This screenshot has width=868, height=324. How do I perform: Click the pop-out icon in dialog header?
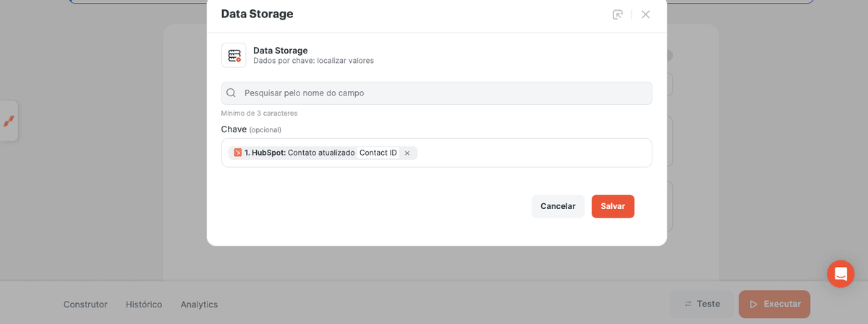(x=617, y=14)
